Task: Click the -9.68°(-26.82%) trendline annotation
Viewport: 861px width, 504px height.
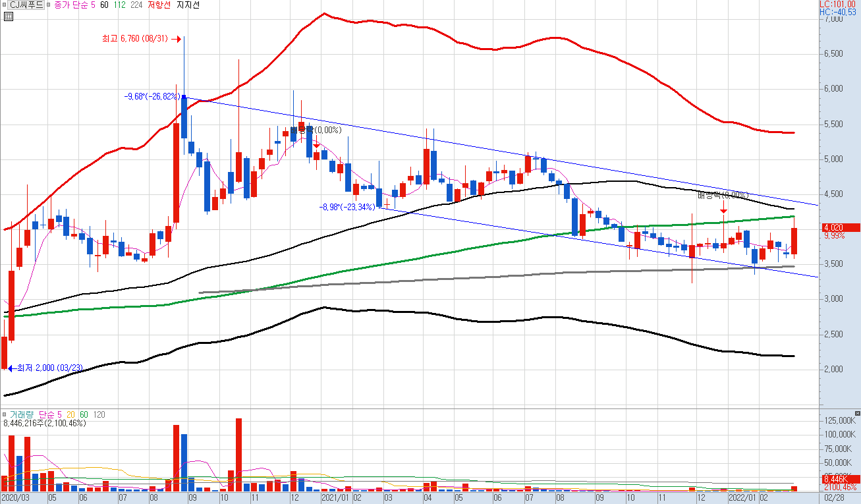Action: pyautogui.click(x=152, y=96)
